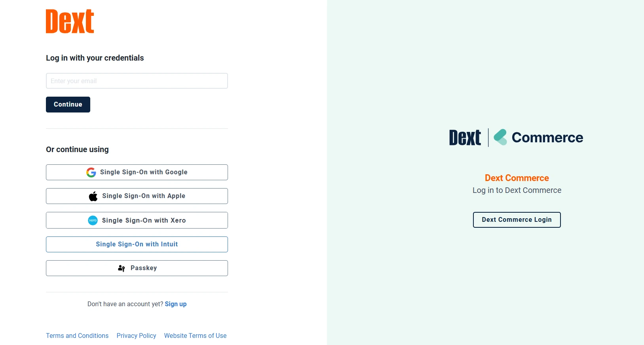Viewport: 644px width, 345px height.
Task: Select the 'Passkey' text label
Action: click(x=144, y=268)
